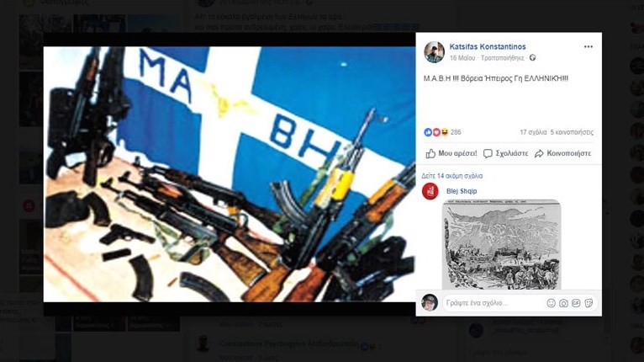644x362 pixels.
Task: Insert an emoji with the smiley icon
Action: click(x=552, y=303)
